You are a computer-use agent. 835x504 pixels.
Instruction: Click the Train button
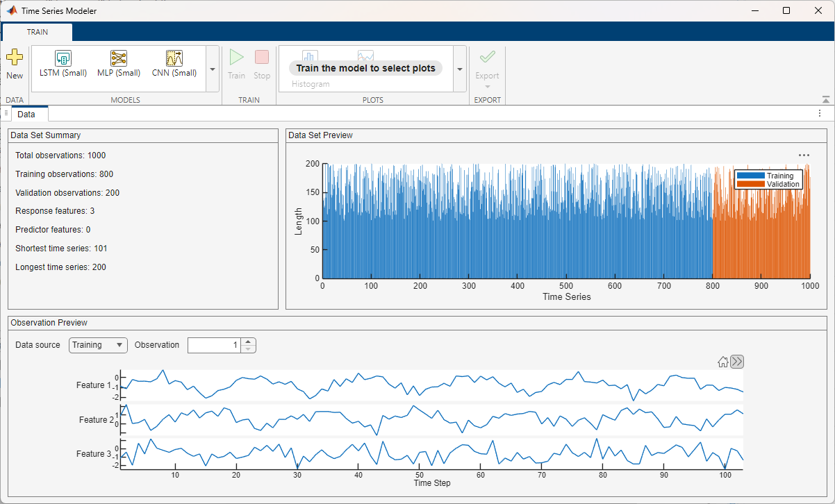236,65
